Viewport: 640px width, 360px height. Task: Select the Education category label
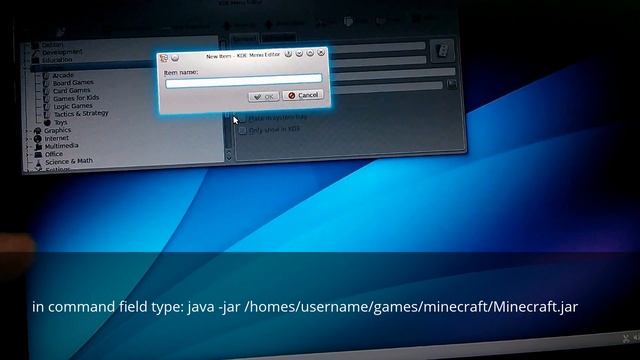57,60
